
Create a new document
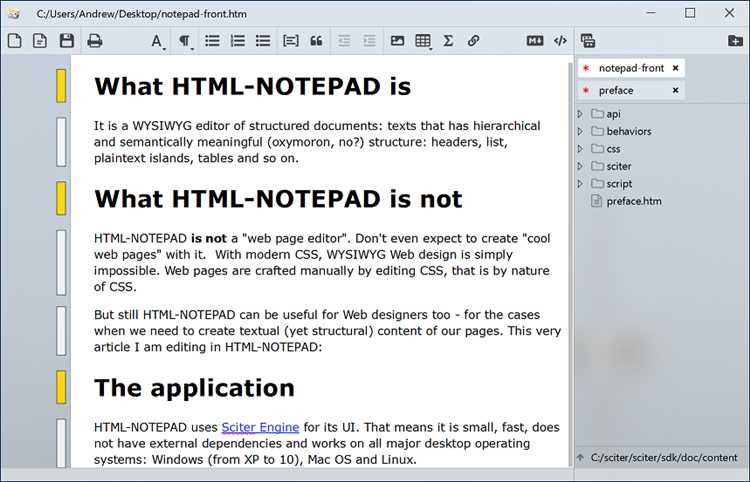pos(14,41)
